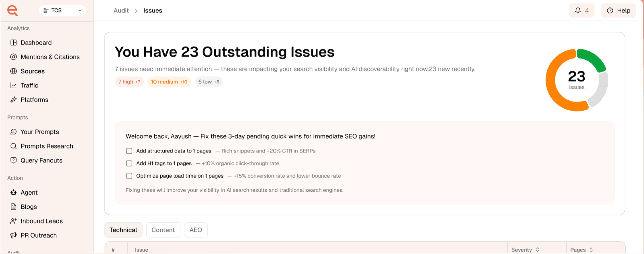Open the Dashboard from the sidebar
The image size is (644, 254).
[x=36, y=43]
